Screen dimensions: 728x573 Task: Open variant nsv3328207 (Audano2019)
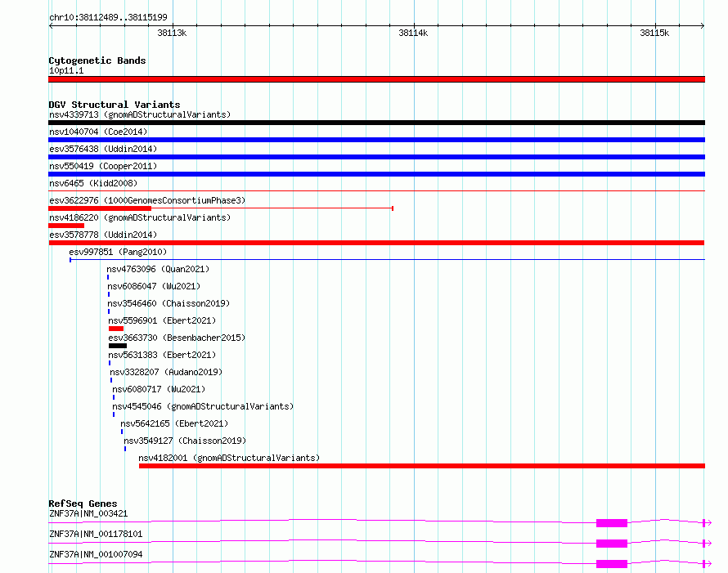(x=166, y=372)
